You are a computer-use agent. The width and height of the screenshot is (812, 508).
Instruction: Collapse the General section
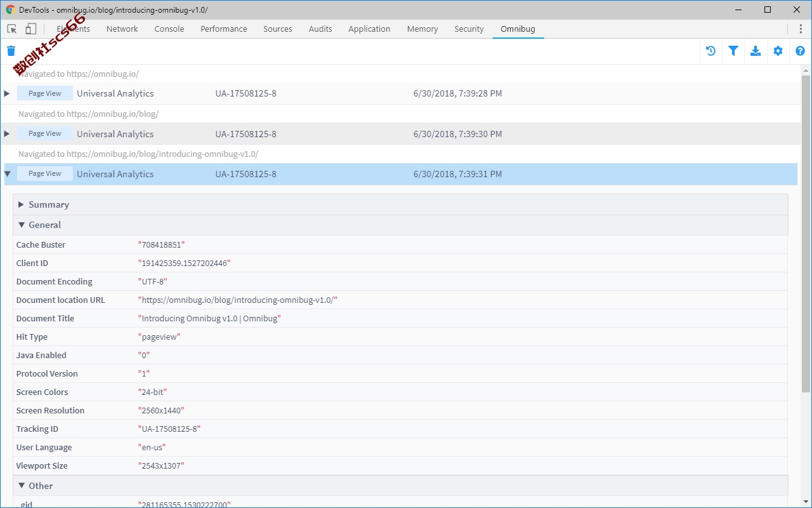[21, 225]
